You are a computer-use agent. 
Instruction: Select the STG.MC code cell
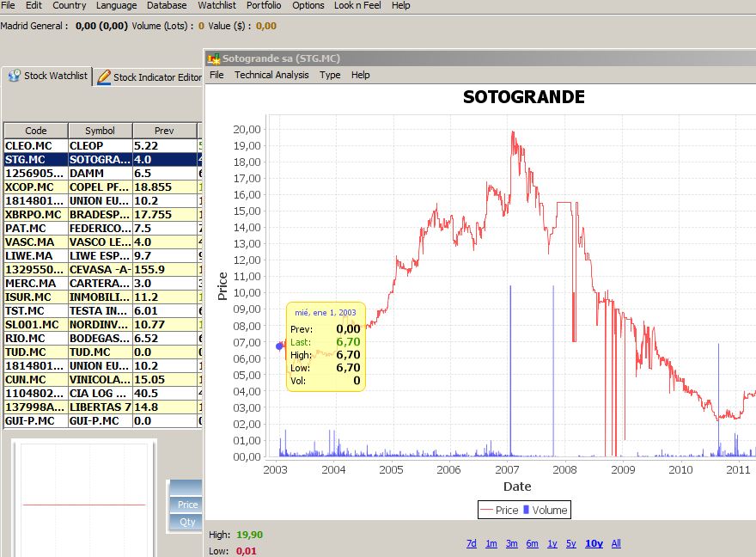tap(36, 160)
